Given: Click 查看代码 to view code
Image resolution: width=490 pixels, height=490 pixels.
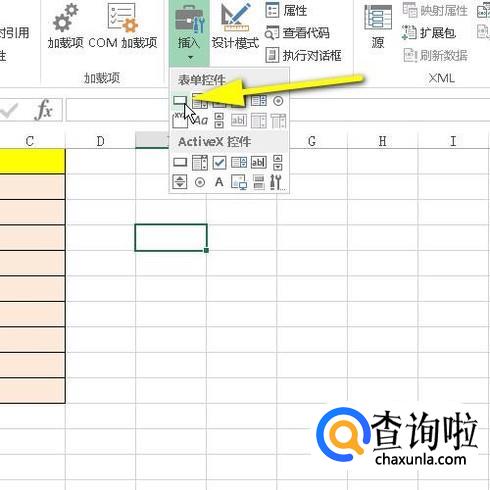Looking at the screenshot, I should click(297, 33).
